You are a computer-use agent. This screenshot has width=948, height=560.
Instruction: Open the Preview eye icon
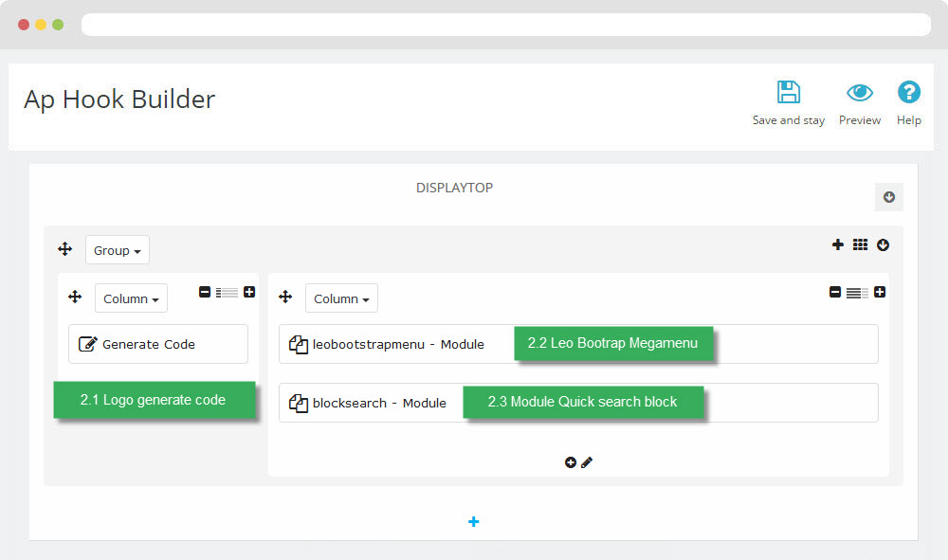point(860,93)
